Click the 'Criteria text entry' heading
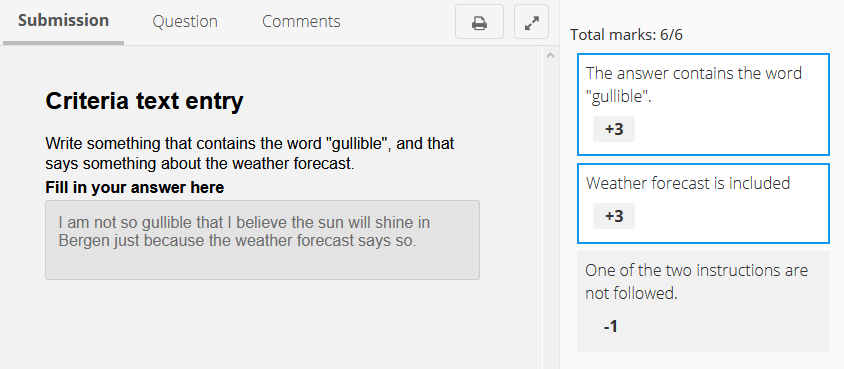Screen dimensions: 844x369 (144, 101)
